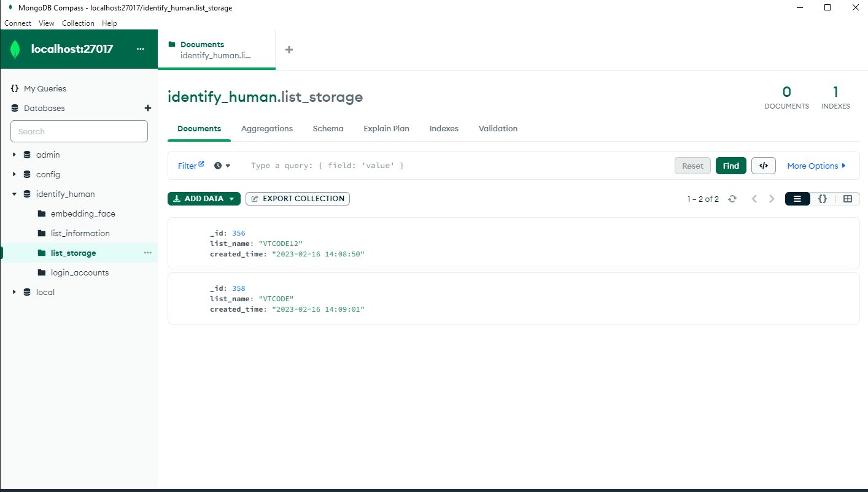Image resolution: width=868 pixels, height=492 pixels.
Task: Open recent queries clock icon
Action: coord(218,166)
